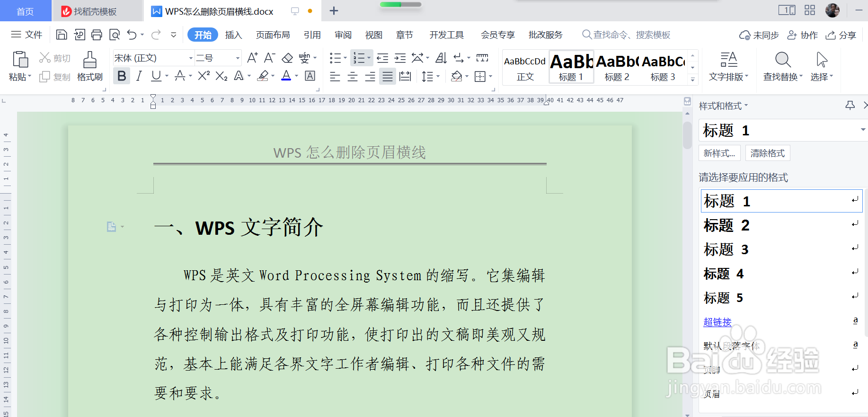Center align the text
The height and width of the screenshot is (417, 868).
[x=353, y=76]
